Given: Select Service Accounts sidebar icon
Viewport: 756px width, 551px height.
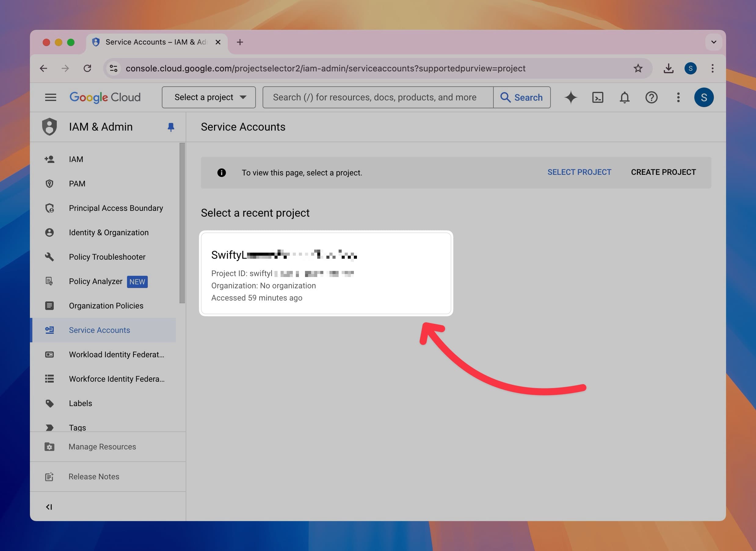Looking at the screenshot, I should coord(50,330).
